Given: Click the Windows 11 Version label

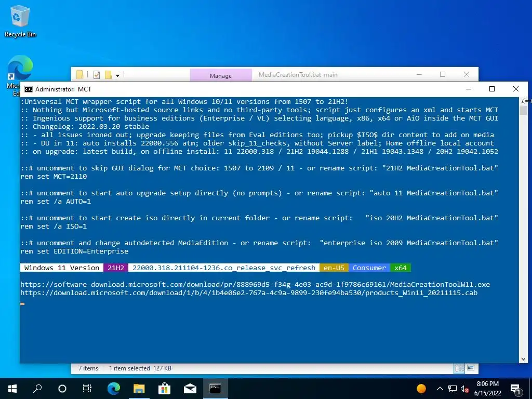Looking at the screenshot, I should 62,268.
